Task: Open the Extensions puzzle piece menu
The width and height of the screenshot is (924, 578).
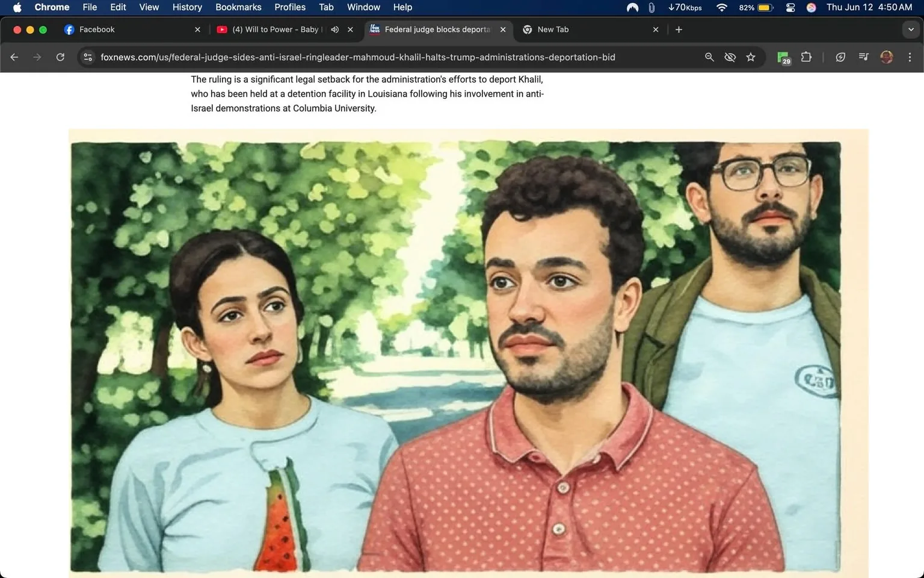Action: pyautogui.click(x=806, y=57)
